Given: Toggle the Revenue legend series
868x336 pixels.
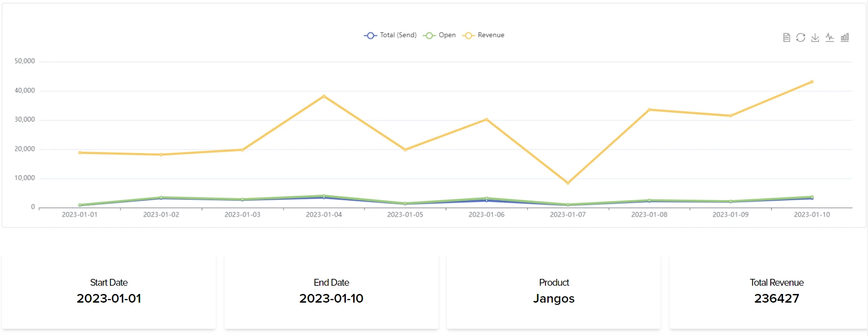Looking at the screenshot, I should 483,35.
